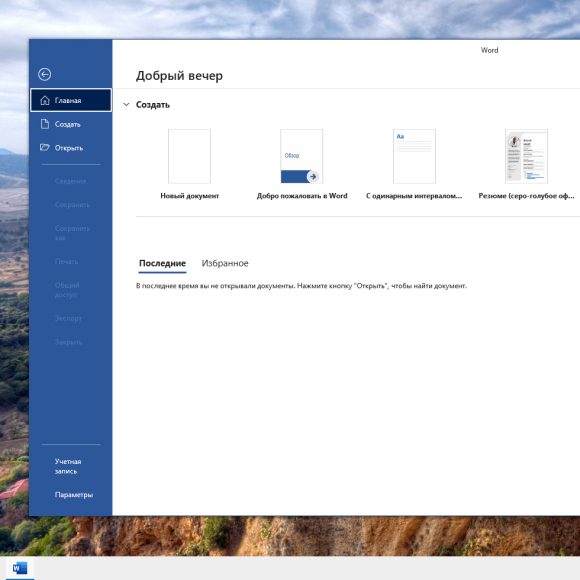Click the arrow icon on the Обзор thumbnail
Viewport: 580px width, 580px height.
[x=313, y=176]
